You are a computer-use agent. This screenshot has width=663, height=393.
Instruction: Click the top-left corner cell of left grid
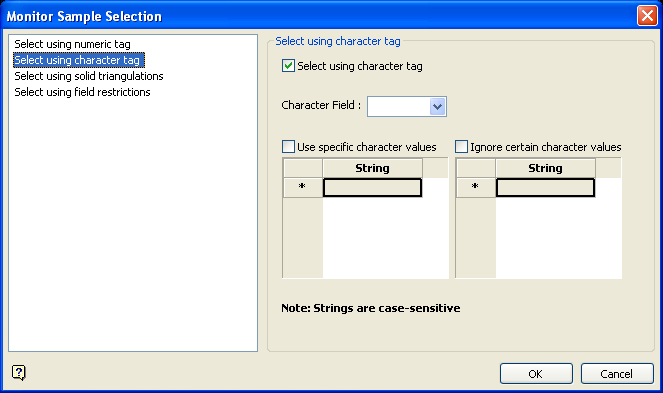303,168
